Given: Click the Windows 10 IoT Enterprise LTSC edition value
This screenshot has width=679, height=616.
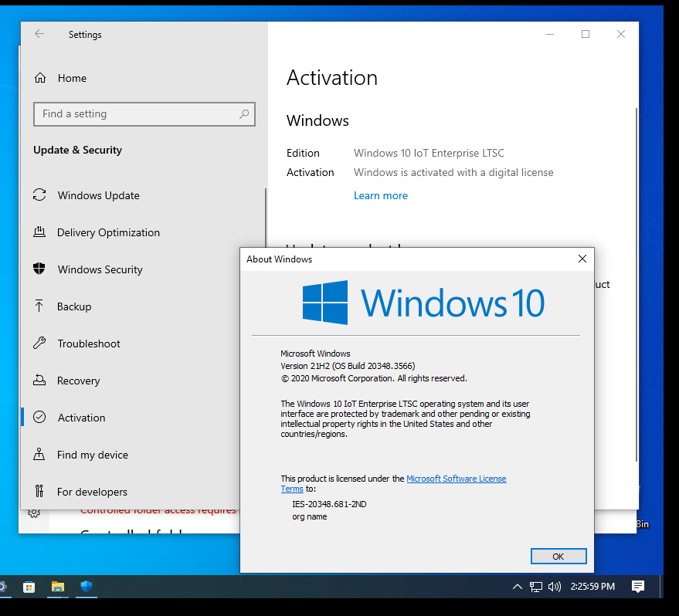Looking at the screenshot, I should pyautogui.click(x=429, y=153).
